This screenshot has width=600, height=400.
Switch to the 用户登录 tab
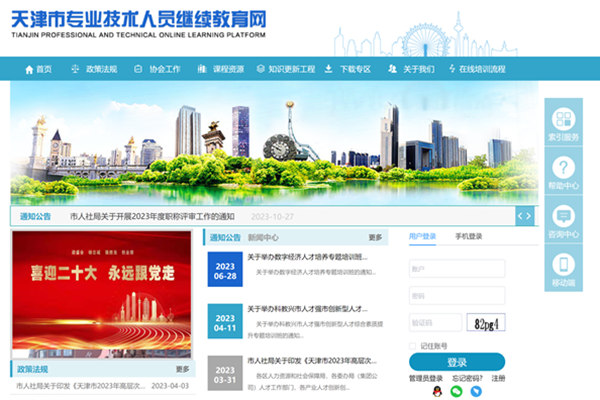422,236
